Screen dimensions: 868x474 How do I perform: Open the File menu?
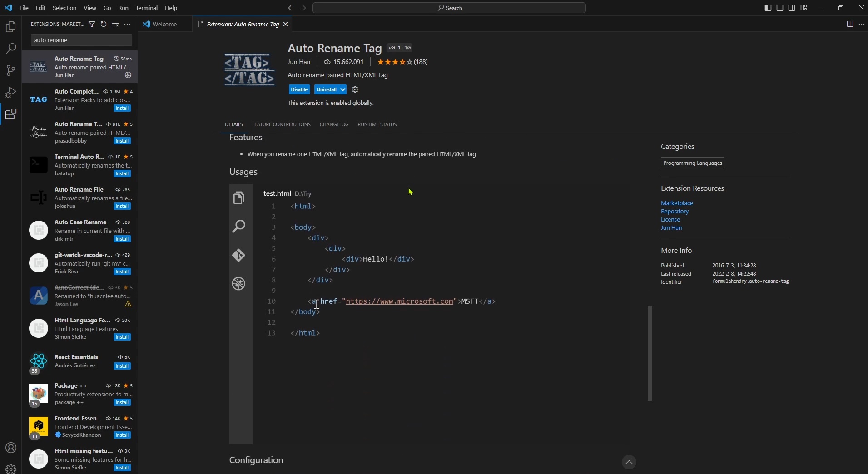point(24,8)
